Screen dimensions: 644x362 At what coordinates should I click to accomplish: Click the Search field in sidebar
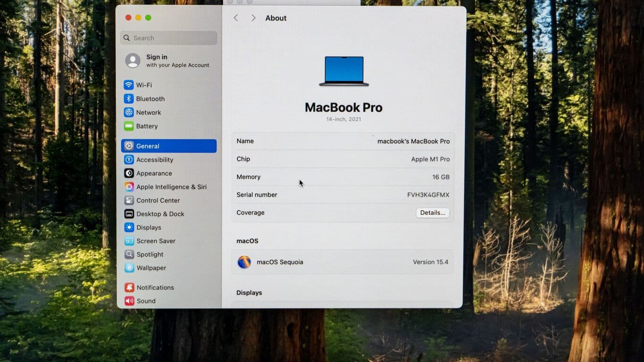tap(168, 38)
